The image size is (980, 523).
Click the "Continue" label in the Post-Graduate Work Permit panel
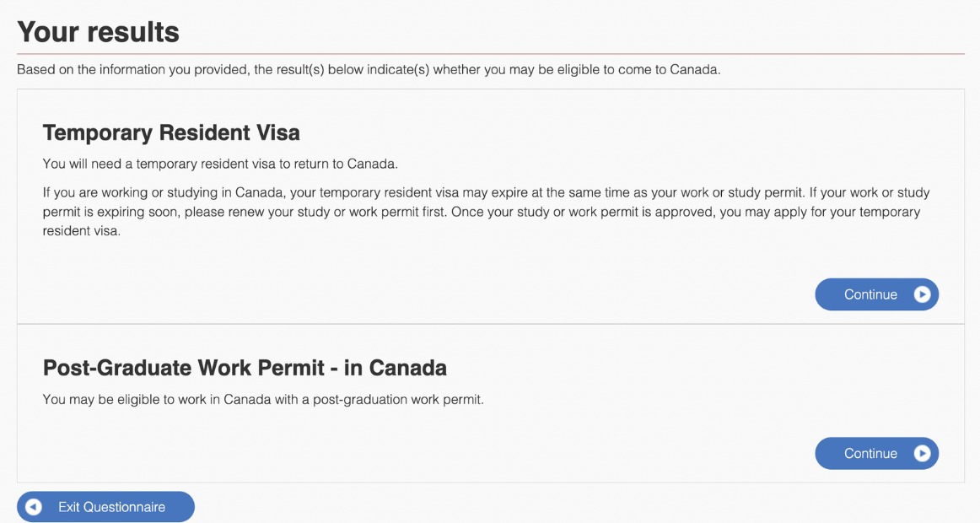click(x=870, y=453)
